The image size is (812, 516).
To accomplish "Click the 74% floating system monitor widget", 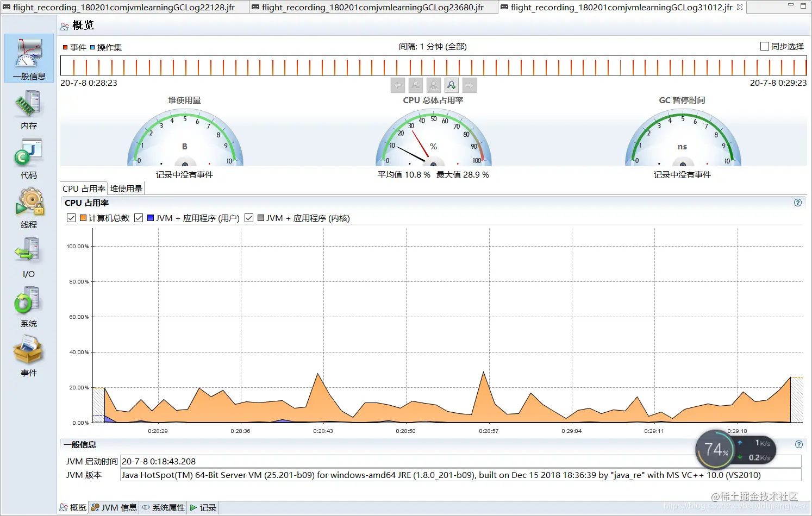I will pyautogui.click(x=736, y=450).
